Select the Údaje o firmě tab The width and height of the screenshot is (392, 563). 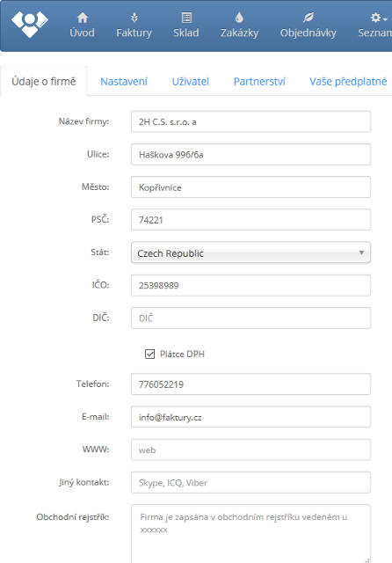click(x=44, y=82)
